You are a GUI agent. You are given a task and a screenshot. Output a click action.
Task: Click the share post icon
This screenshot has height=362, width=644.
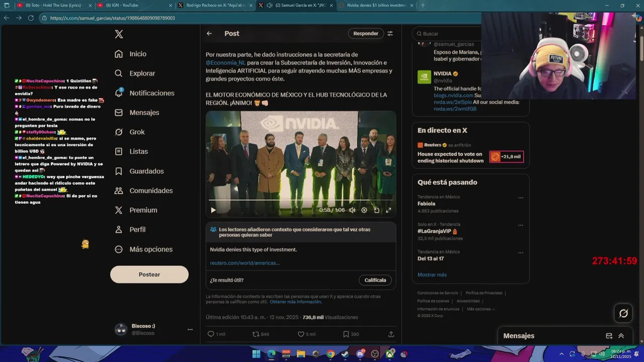click(391, 334)
